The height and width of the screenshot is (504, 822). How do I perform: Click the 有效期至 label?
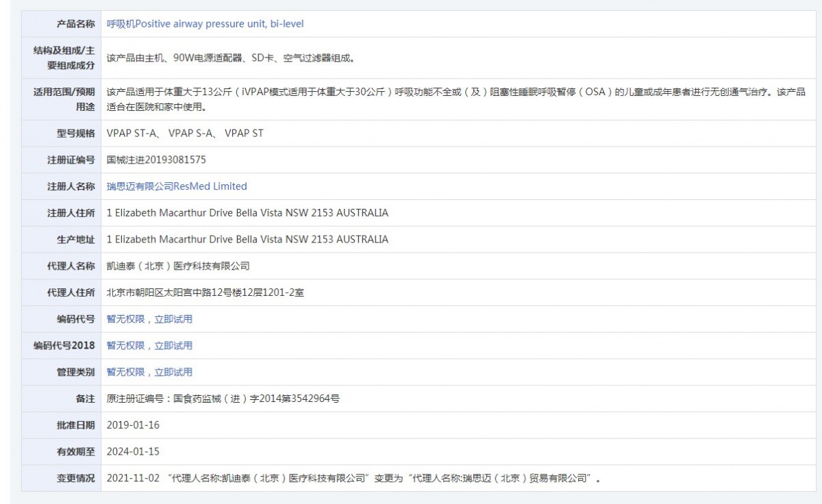75,452
